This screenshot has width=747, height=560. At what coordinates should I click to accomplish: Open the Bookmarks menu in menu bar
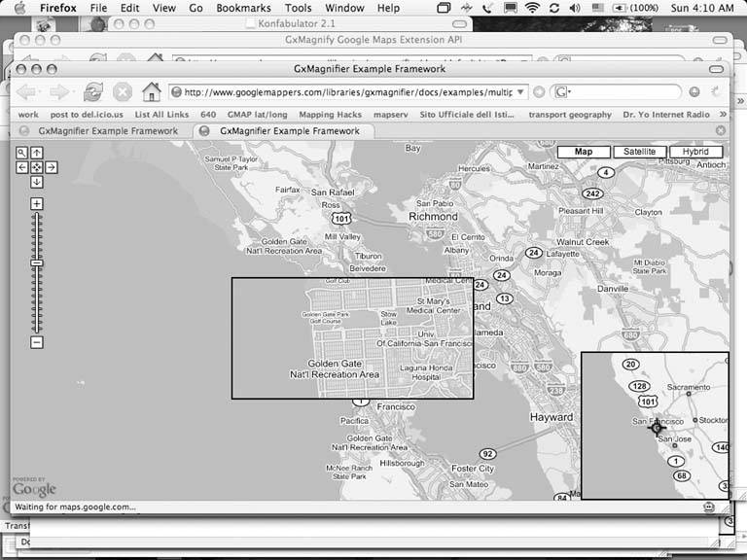pos(243,8)
